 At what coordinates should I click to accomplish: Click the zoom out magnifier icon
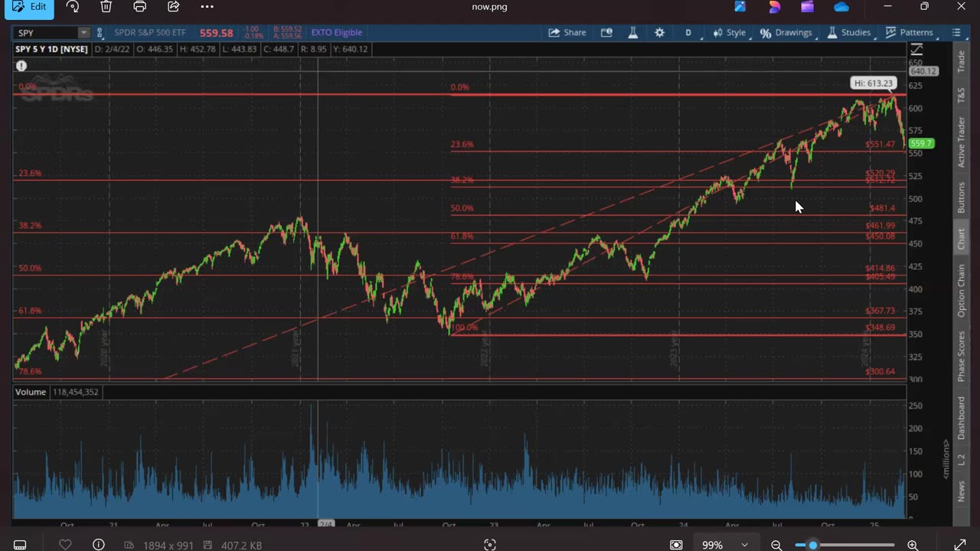point(776,545)
